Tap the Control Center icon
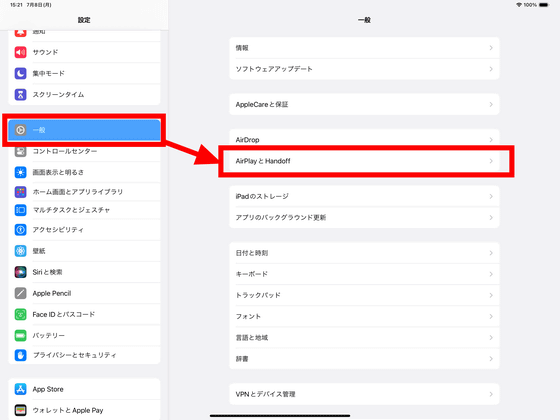 [20, 151]
